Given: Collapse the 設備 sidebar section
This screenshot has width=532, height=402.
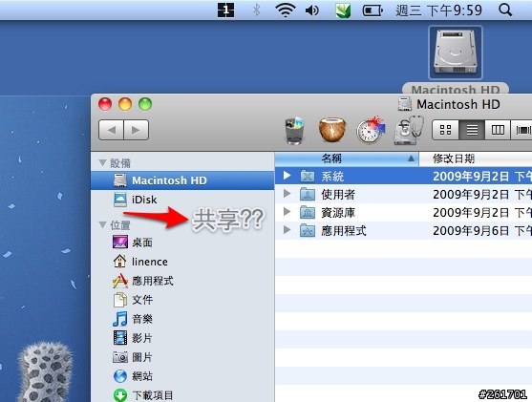Looking at the screenshot, I should pyautogui.click(x=102, y=163).
